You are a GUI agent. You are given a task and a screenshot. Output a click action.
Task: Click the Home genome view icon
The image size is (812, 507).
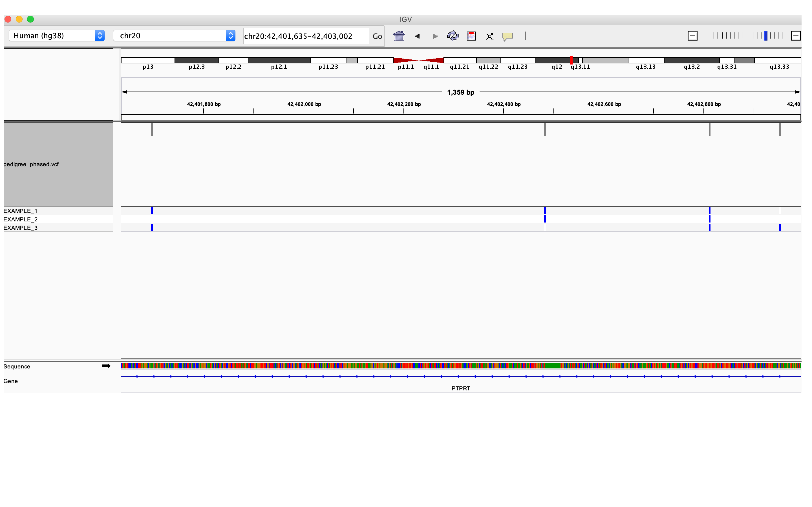click(399, 36)
